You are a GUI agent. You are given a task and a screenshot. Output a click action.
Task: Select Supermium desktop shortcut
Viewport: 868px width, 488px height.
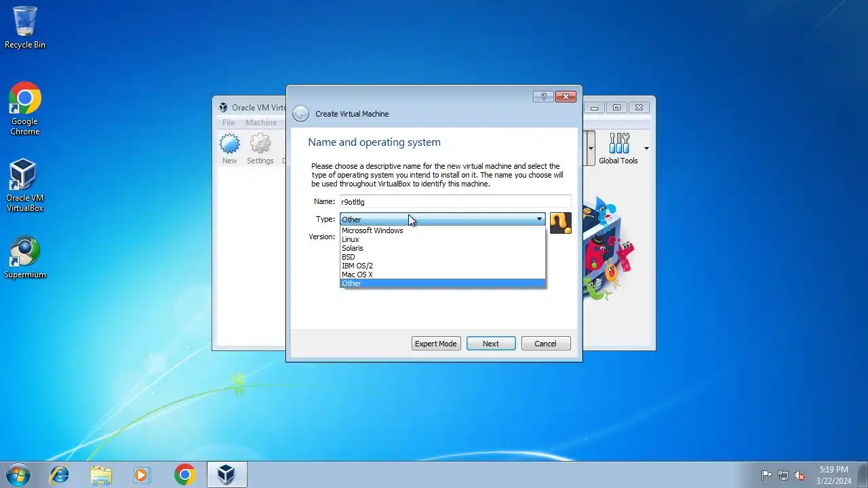[25, 258]
